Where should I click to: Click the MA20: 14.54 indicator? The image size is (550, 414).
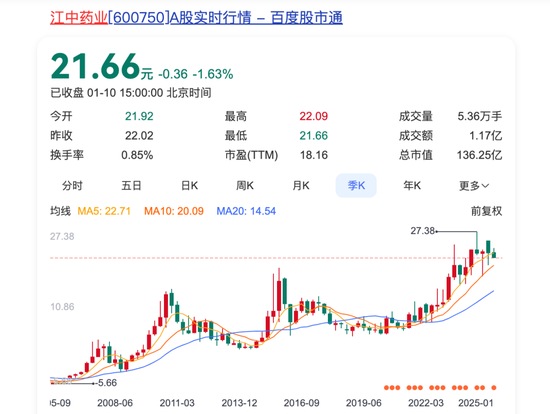(246, 211)
